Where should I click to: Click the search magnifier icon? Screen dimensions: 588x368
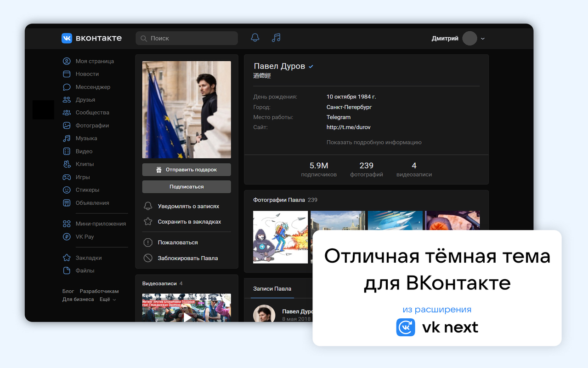(144, 39)
